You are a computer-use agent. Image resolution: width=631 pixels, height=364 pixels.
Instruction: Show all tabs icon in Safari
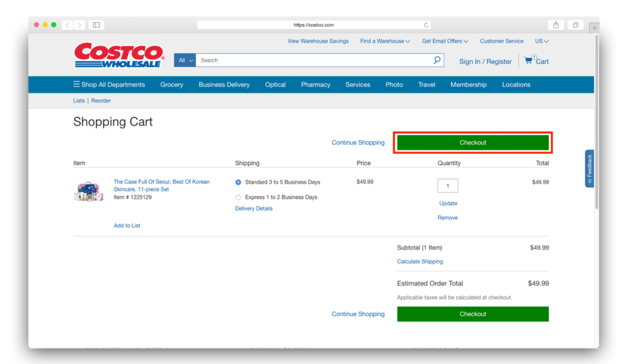click(576, 25)
